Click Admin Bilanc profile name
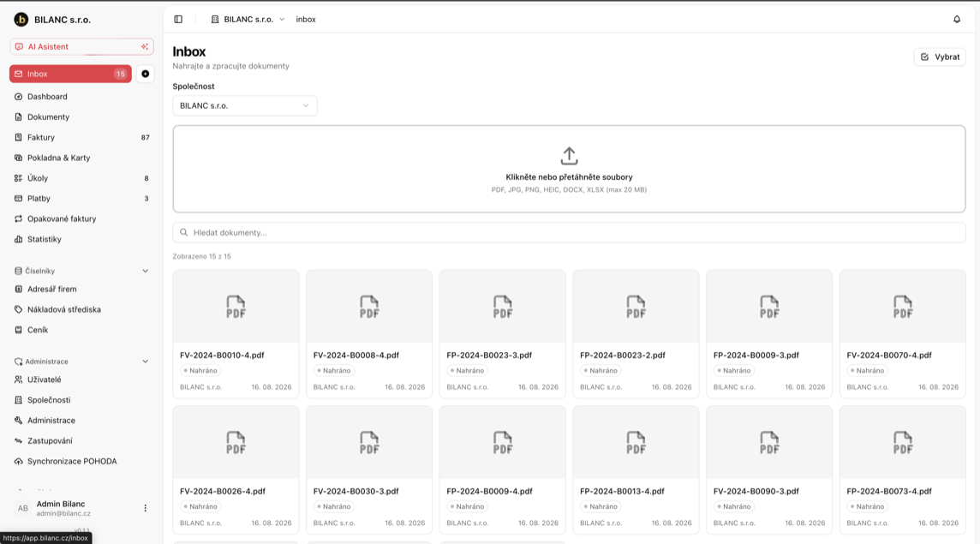The height and width of the screenshot is (544, 980). pyautogui.click(x=61, y=504)
